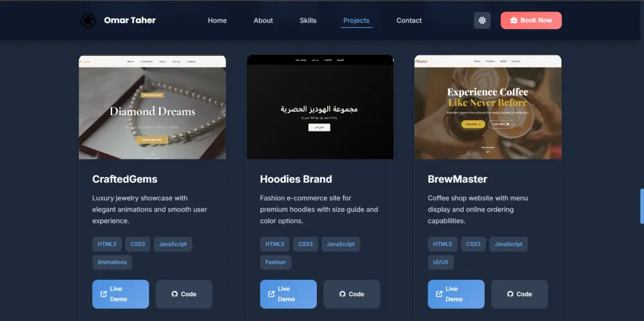Viewport: 644px width, 321px height.
Task: Click the Diamond Dreams heading in the preview
Action: [153, 111]
